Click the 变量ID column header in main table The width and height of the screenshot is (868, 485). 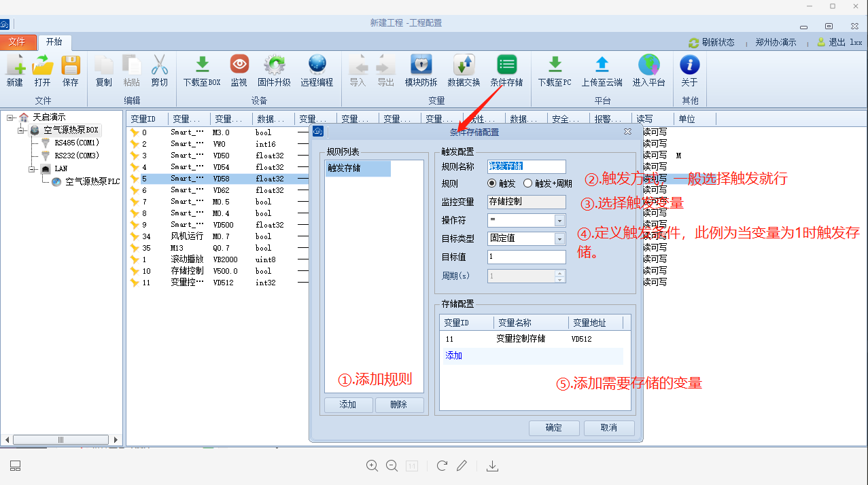pos(147,119)
